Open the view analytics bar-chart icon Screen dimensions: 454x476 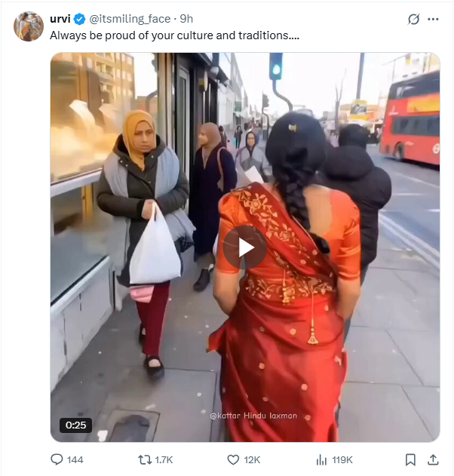point(321,460)
